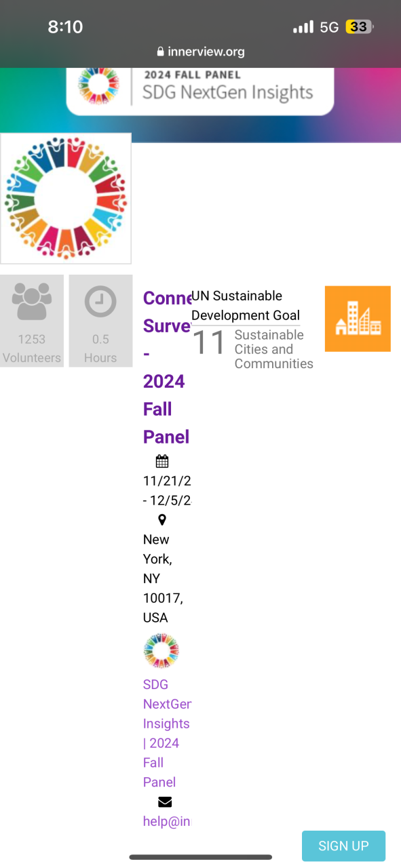
Task: Tap the innerview.org address bar
Action: (200, 52)
